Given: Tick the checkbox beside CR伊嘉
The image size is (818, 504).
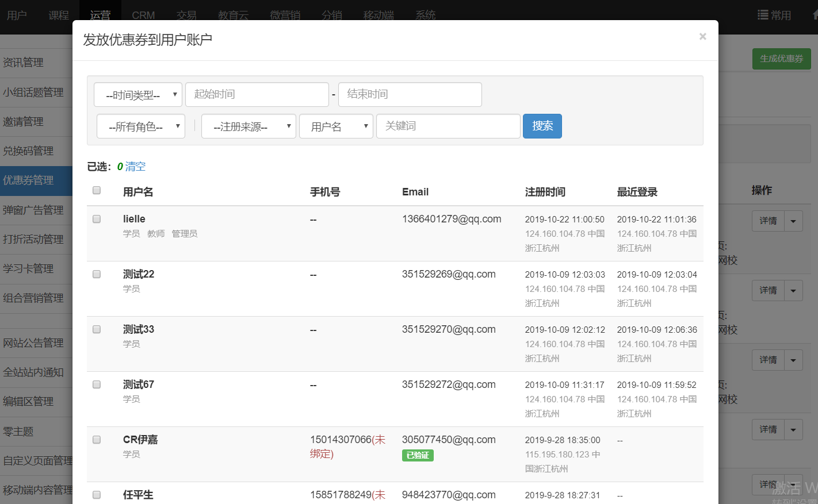Looking at the screenshot, I should 97,440.
